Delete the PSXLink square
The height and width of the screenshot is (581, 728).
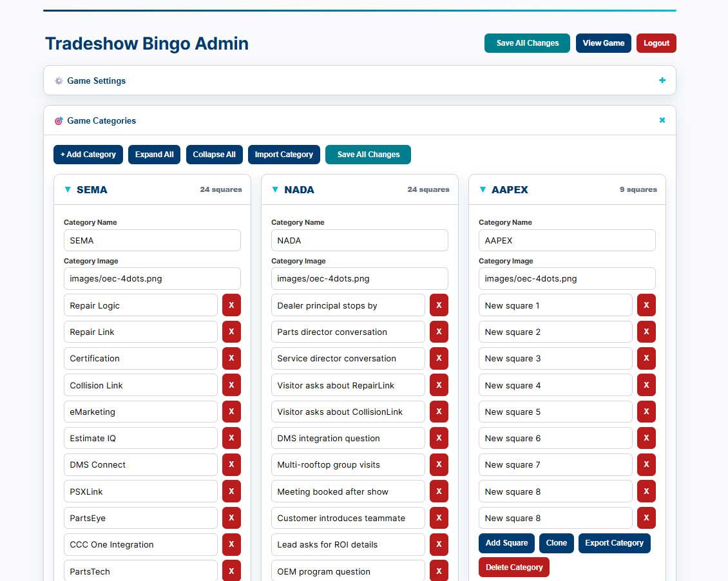[x=231, y=491]
